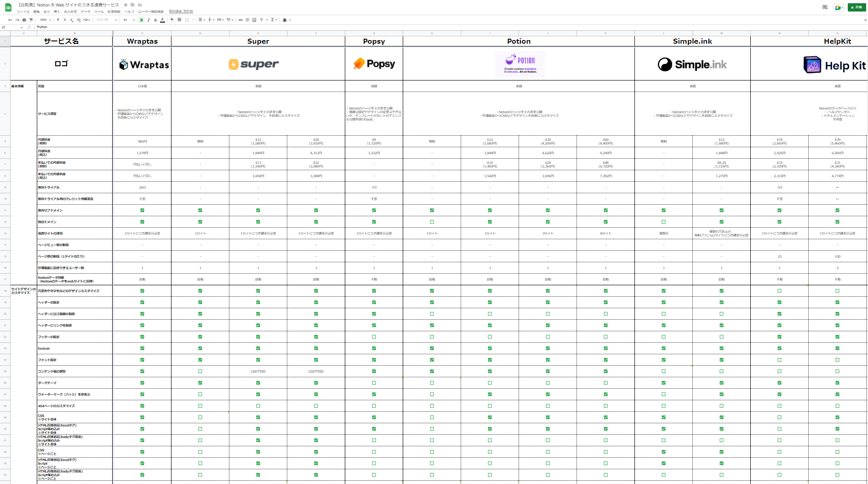
Task: Open the 挿入 menu
Action: [57, 12]
